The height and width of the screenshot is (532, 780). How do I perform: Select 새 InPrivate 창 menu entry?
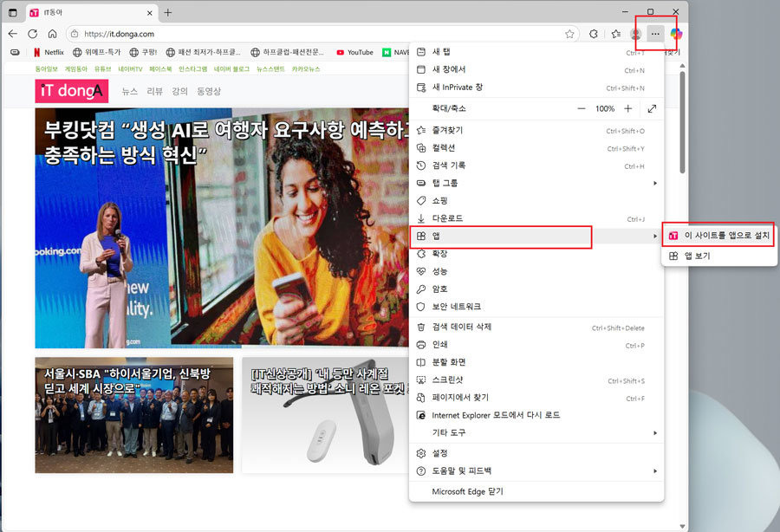click(458, 88)
